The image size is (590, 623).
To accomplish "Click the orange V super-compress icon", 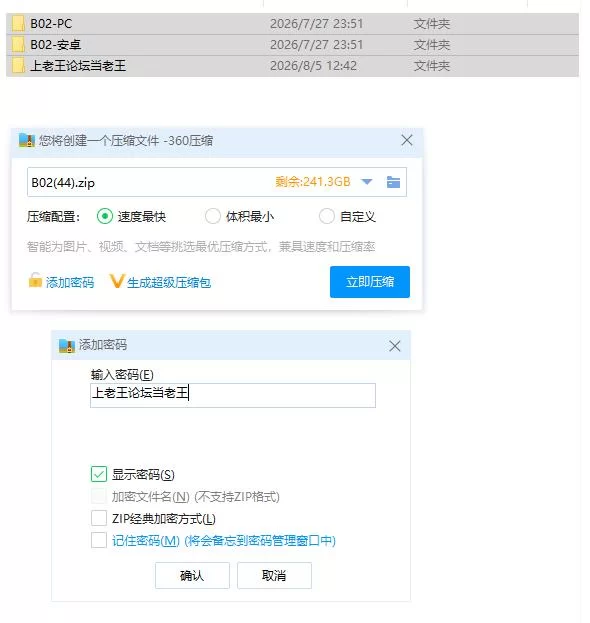I will pyautogui.click(x=117, y=281).
